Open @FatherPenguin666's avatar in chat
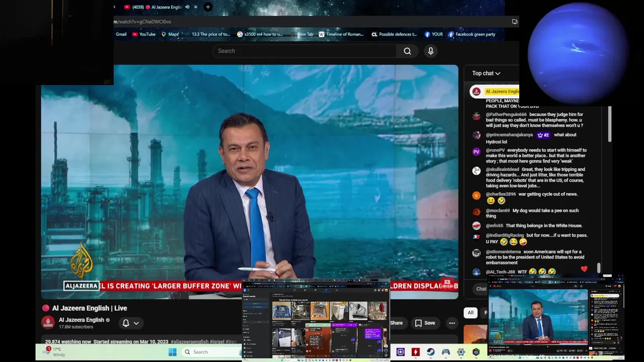This screenshot has height=362, width=644. pos(476,116)
